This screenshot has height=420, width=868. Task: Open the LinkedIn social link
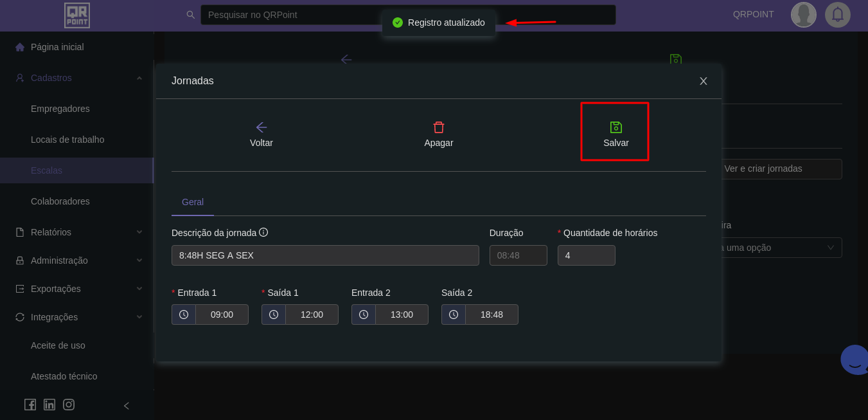click(x=49, y=405)
